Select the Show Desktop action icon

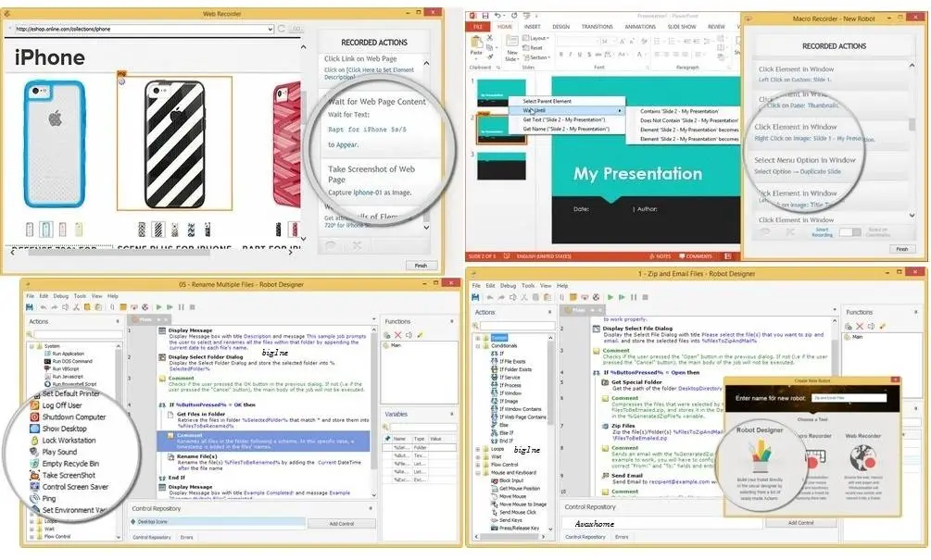[x=34, y=429]
